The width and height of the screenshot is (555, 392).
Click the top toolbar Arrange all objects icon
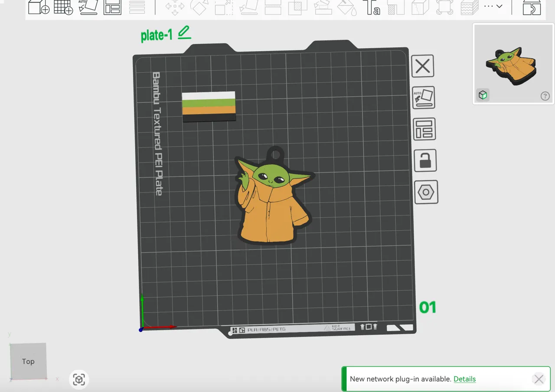[x=113, y=7]
